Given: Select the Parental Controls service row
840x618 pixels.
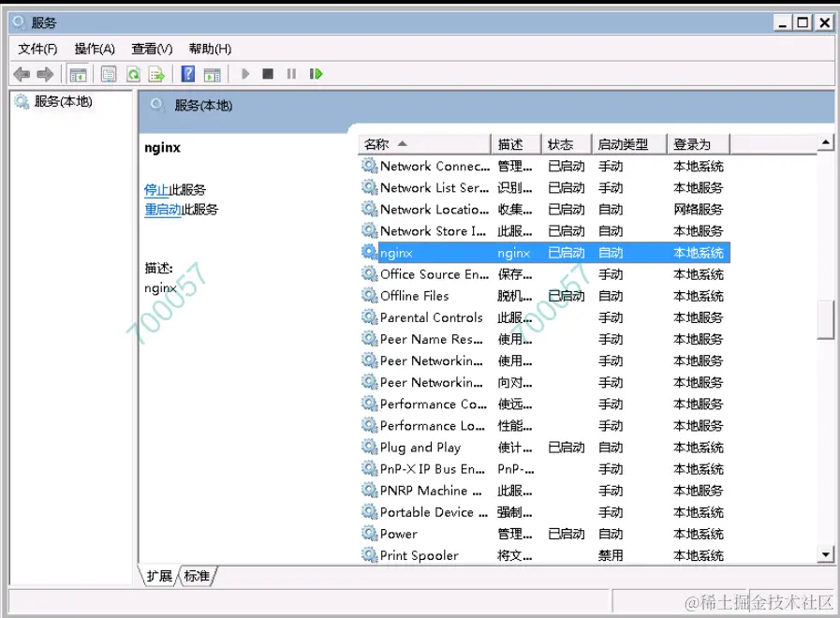Looking at the screenshot, I should (x=544, y=317).
